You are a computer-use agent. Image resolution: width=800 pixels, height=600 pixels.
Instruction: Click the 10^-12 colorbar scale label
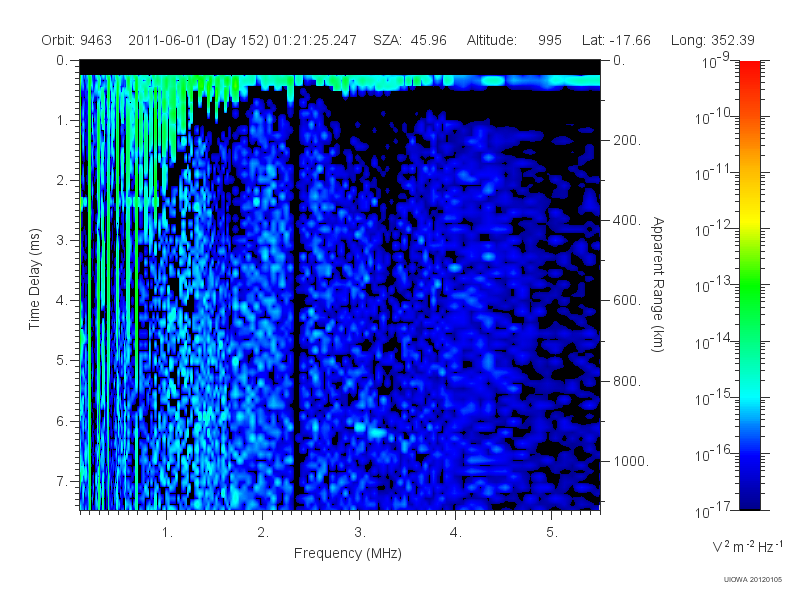tap(712, 229)
